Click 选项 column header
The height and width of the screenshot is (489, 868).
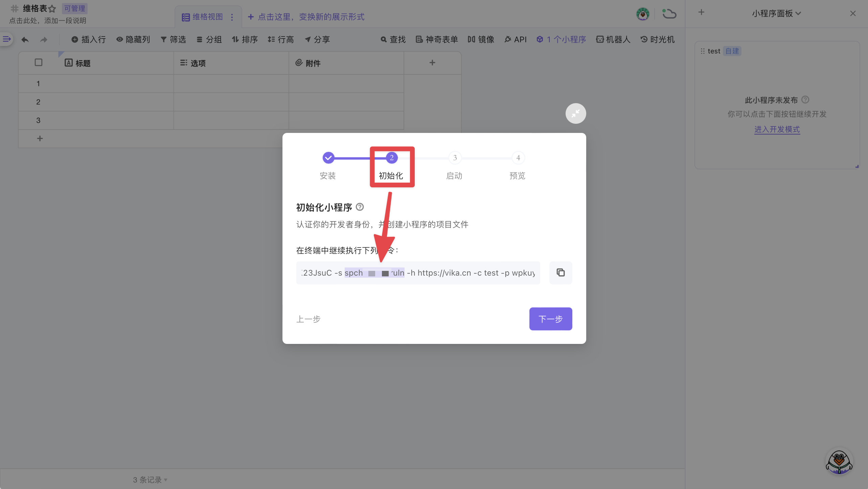pyautogui.click(x=231, y=63)
